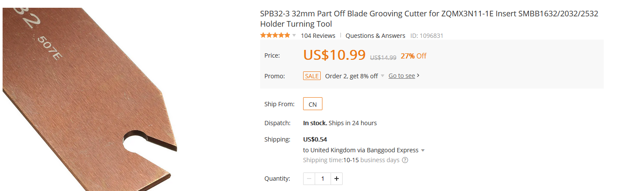Expand the rating breakdown arrow beside stars
Viewport: 644px width, 191px height.
(294, 35)
